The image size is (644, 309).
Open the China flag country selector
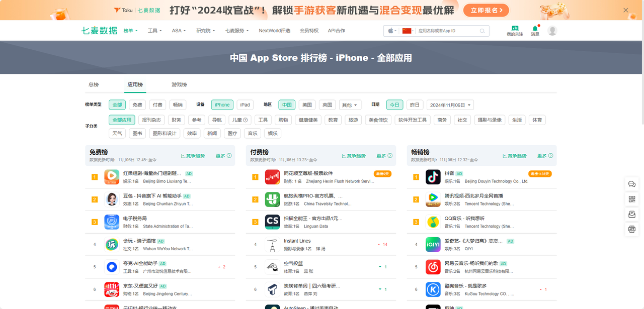point(408,31)
